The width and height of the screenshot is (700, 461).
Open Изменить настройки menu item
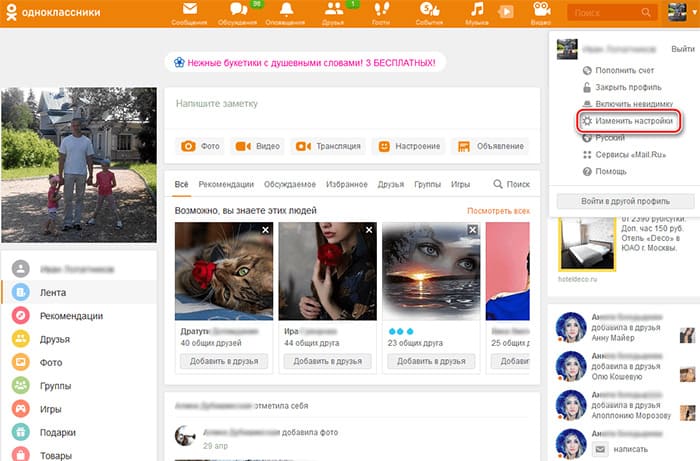(x=629, y=121)
